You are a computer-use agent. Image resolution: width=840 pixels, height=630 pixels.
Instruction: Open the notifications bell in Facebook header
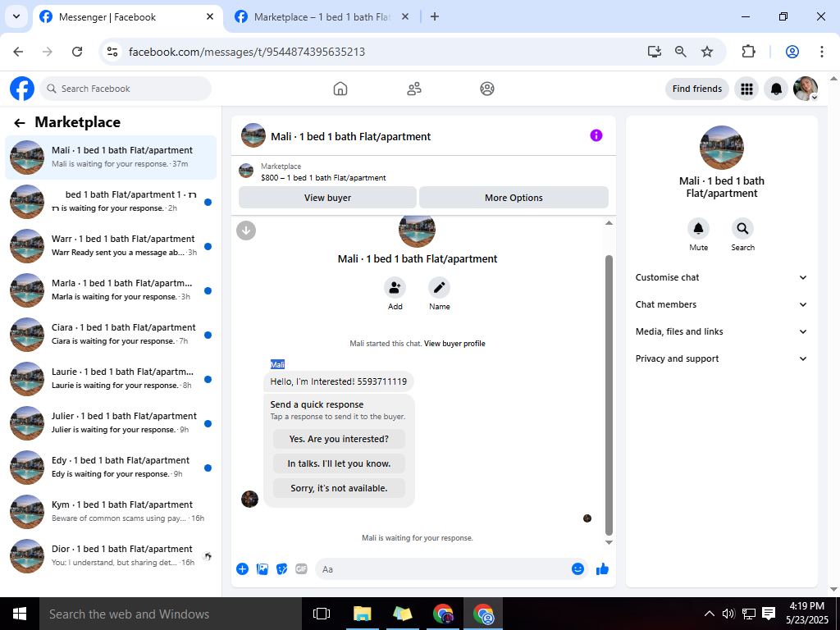(776, 89)
